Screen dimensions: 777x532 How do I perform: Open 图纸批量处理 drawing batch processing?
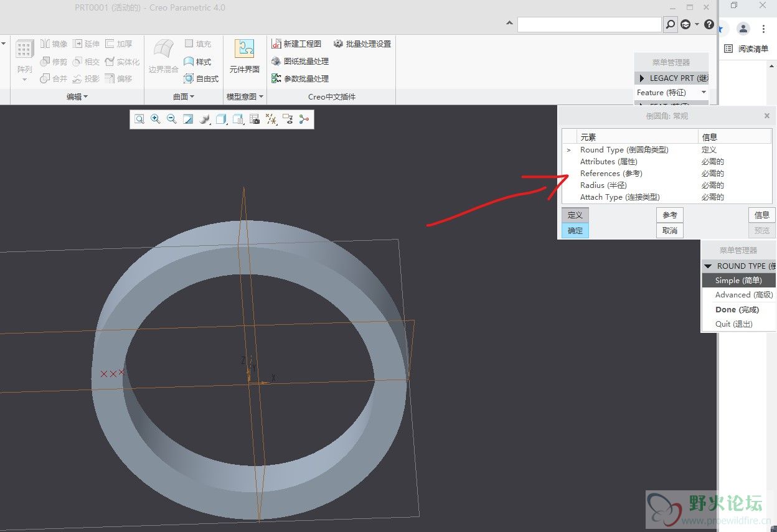(x=301, y=61)
